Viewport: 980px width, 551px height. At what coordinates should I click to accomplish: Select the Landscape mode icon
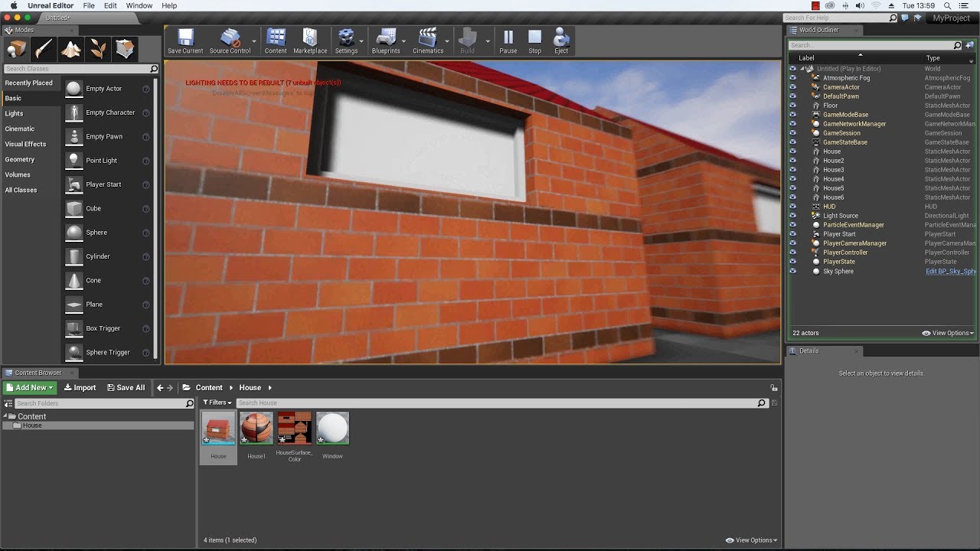[x=71, y=50]
